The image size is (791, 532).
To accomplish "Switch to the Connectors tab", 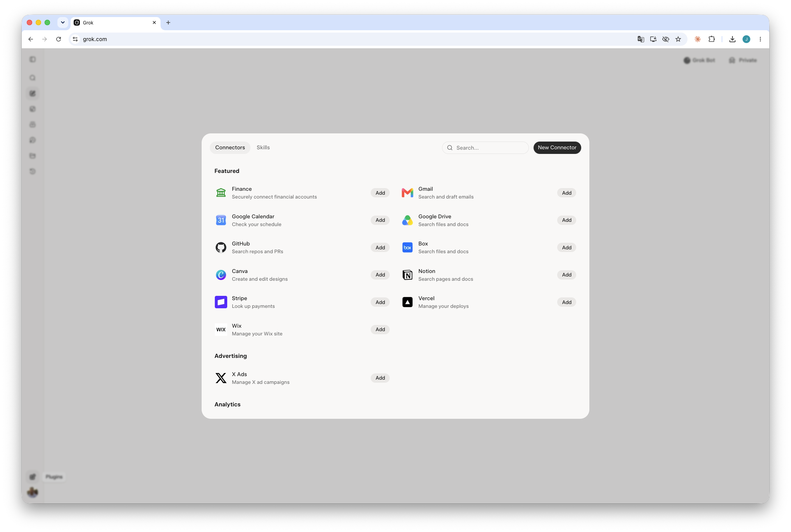I will click(230, 148).
